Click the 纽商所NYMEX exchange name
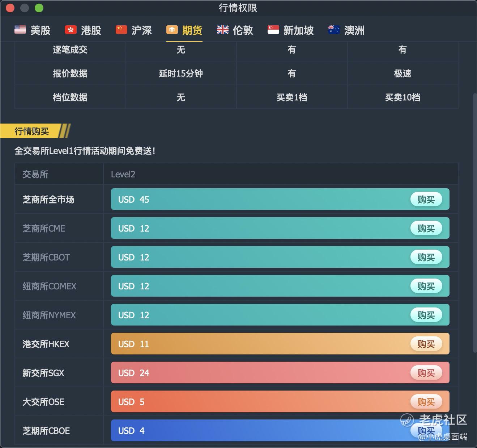Screen dimensions: 477x448 click(49, 315)
